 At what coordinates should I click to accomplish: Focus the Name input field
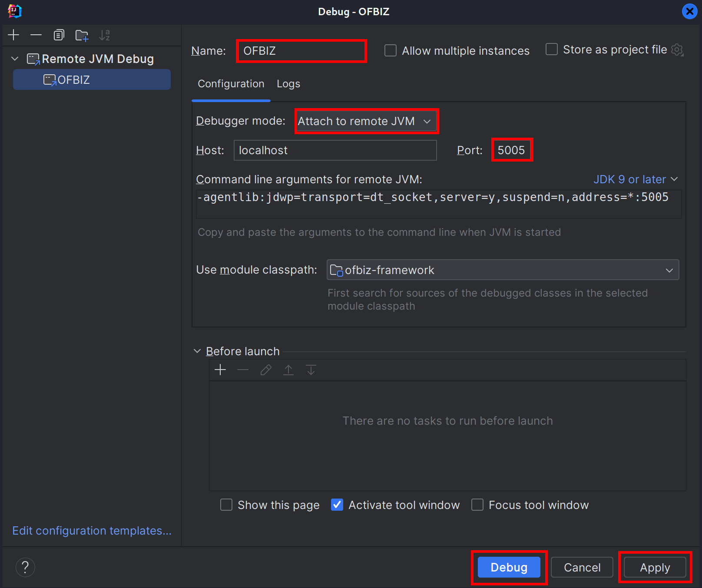(301, 51)
